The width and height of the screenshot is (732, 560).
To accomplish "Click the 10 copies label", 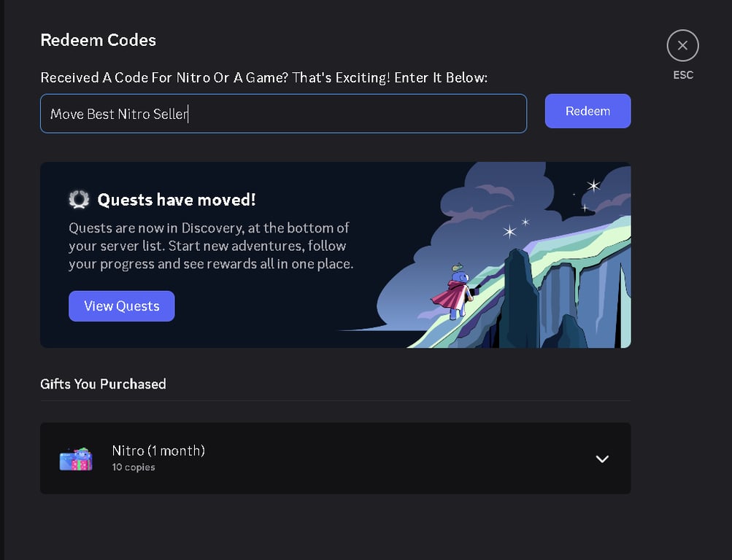I will [x=135, y=467].
